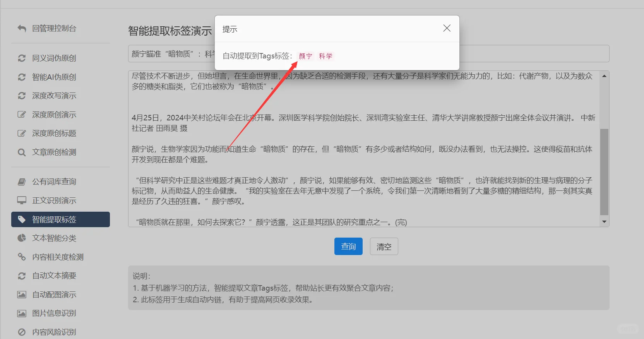Click paragraph starting 4月25日，2024中关村论坛

coord(363,123)
